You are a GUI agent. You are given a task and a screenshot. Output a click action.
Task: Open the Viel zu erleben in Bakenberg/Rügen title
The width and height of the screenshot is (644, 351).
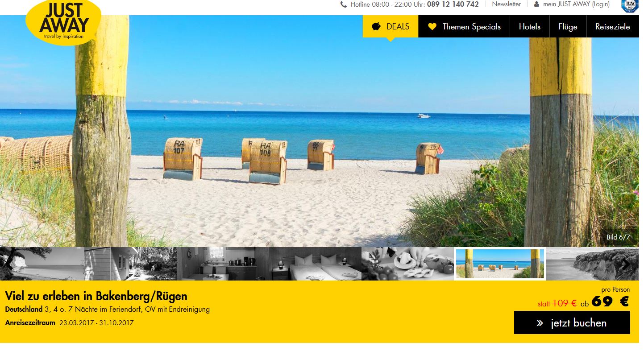[96, 296]
